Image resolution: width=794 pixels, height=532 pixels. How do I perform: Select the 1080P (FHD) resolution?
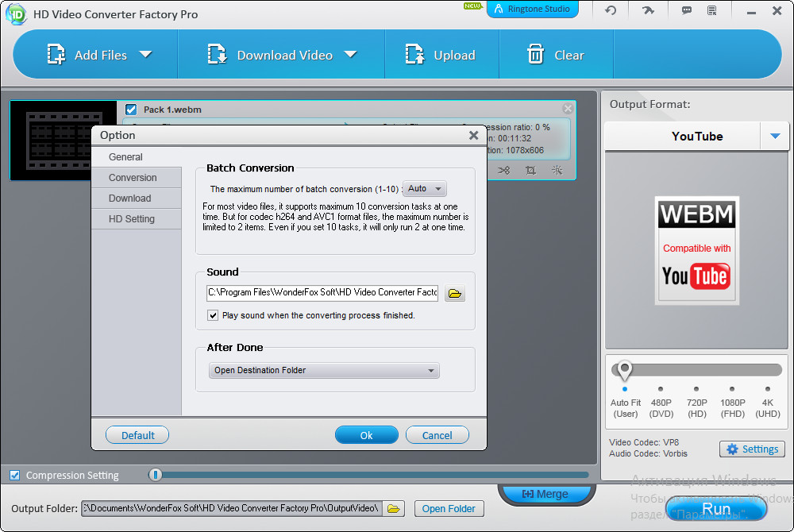pyautogui.click(x=732, y=403)
